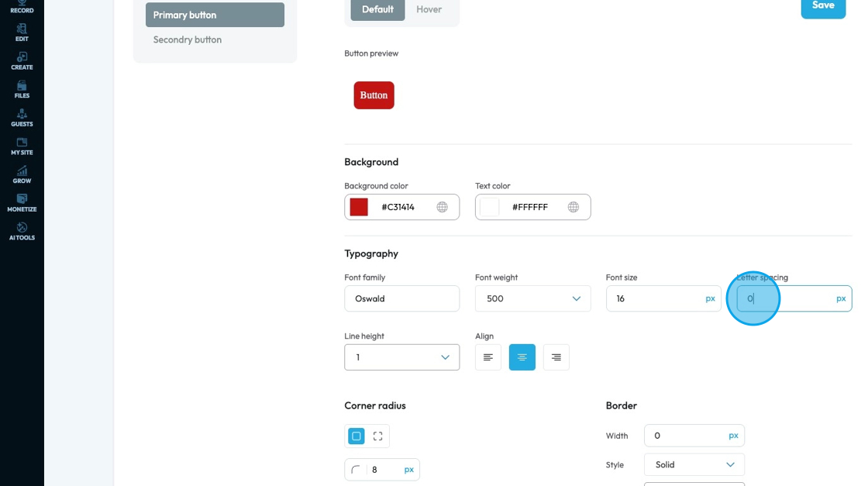Image resolution: width=868 pixels, height=486 pixels.
Task: Click the Corner radius heading
Action: [375, 405]
